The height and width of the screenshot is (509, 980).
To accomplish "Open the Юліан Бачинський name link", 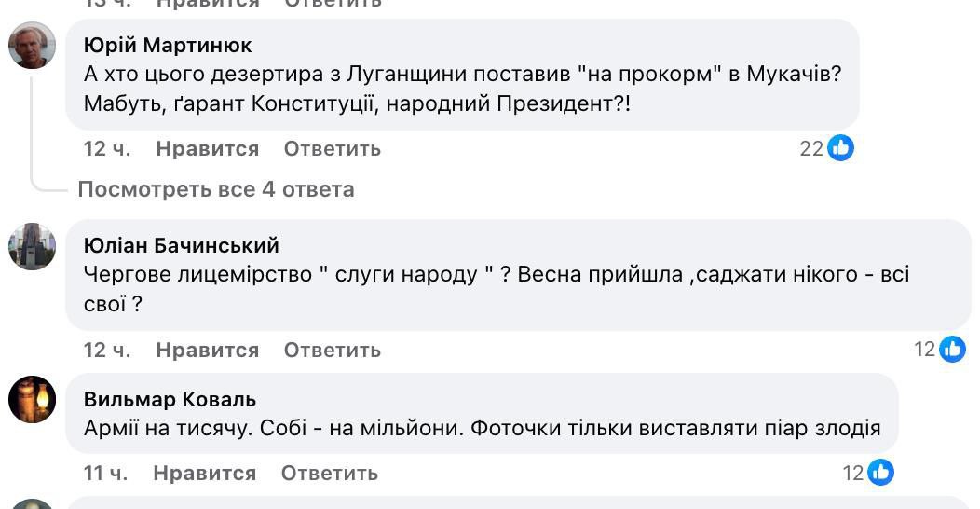I will (x=182, y=245).
